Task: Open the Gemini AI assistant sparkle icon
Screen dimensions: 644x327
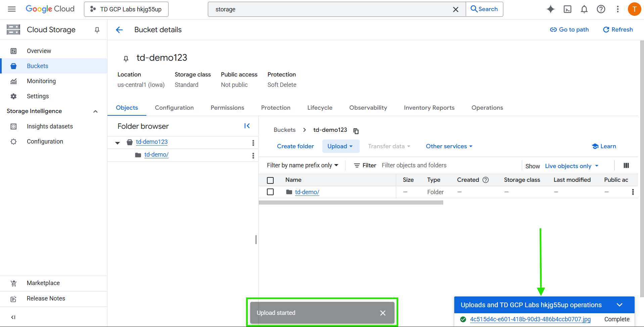Action: tap(550, 9)
